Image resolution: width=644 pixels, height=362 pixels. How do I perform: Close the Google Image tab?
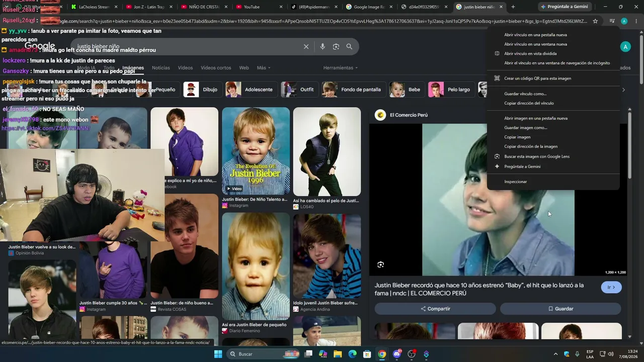coord(391,7)
